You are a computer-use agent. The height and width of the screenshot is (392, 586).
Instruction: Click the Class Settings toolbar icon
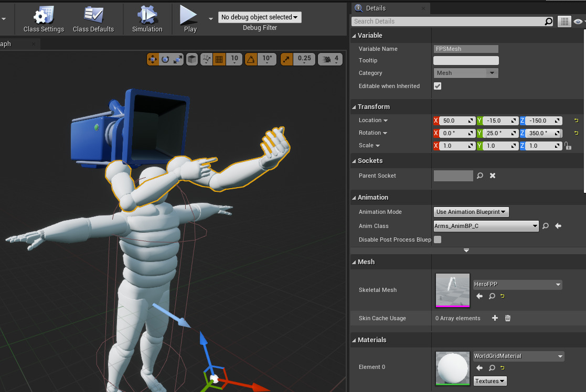44,19
